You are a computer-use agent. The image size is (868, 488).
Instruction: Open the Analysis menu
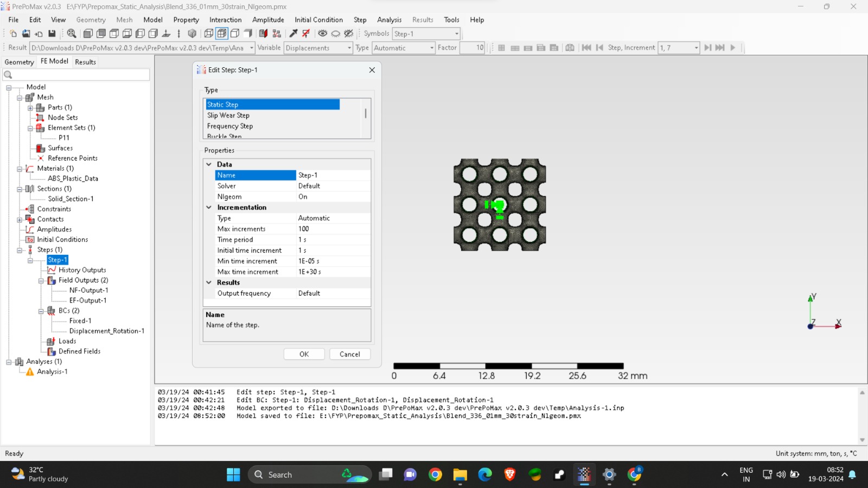coord(390,20)
